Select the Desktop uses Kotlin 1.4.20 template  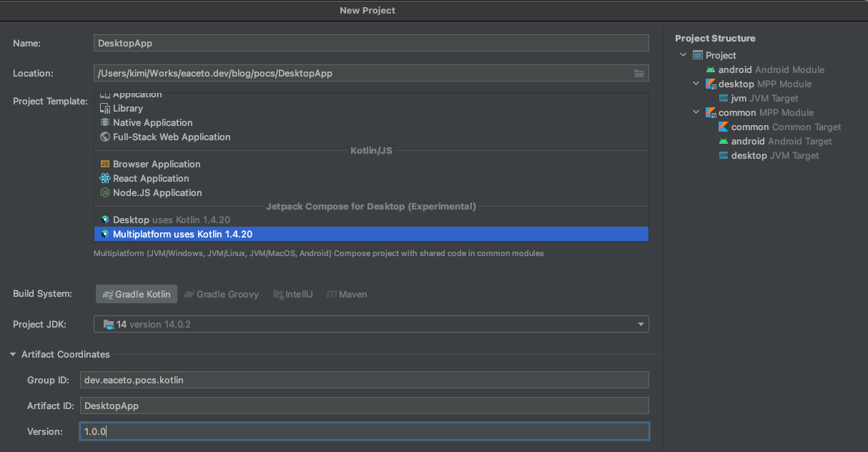coord(171,220)
